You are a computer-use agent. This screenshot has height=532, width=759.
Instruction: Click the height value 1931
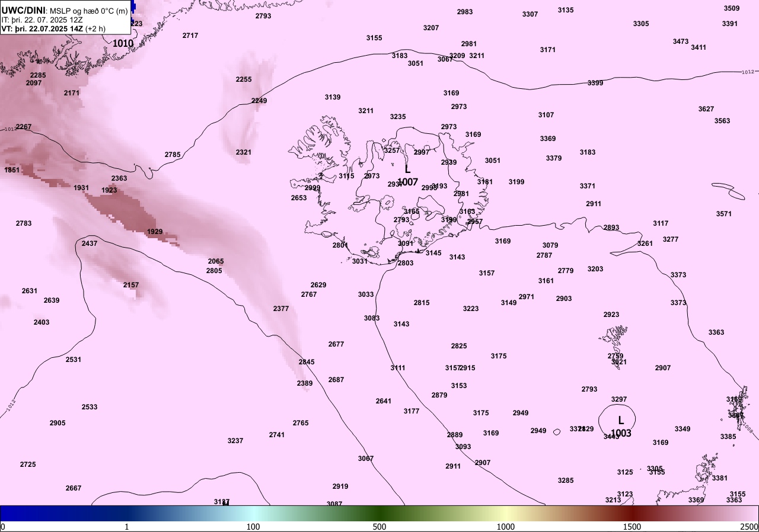point(81,188)
